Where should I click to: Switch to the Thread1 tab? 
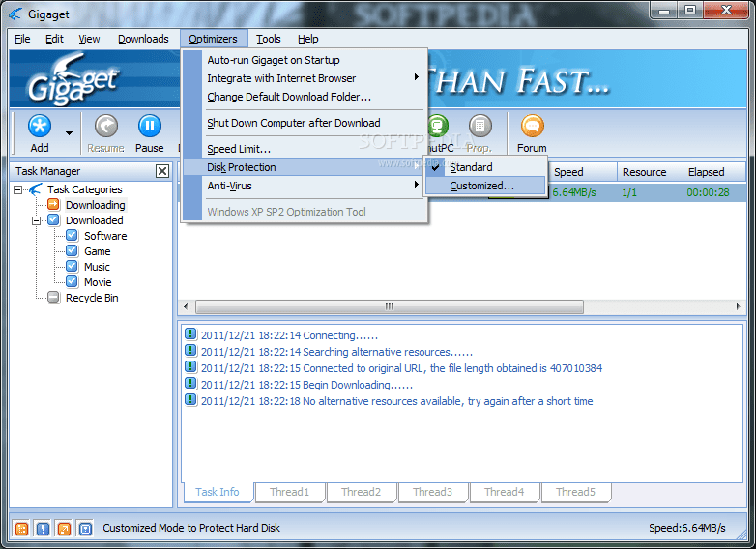pyautogui.click(x=289, y=492)
